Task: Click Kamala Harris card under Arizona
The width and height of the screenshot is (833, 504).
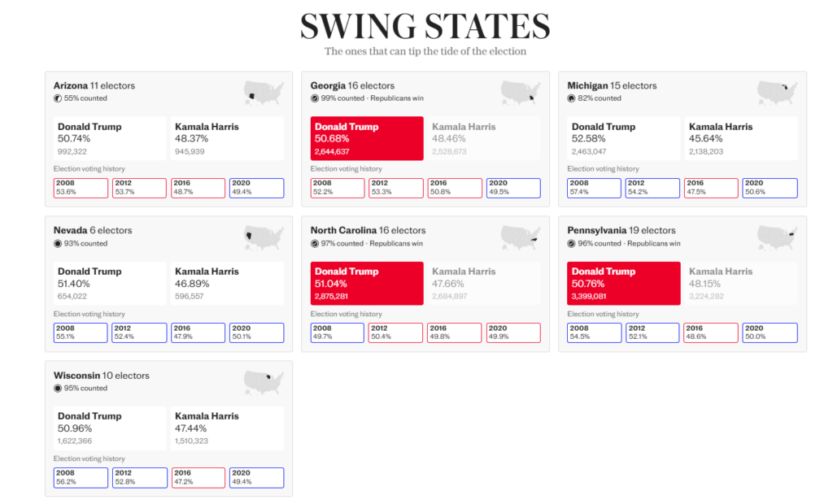Action: click(227, 138)
